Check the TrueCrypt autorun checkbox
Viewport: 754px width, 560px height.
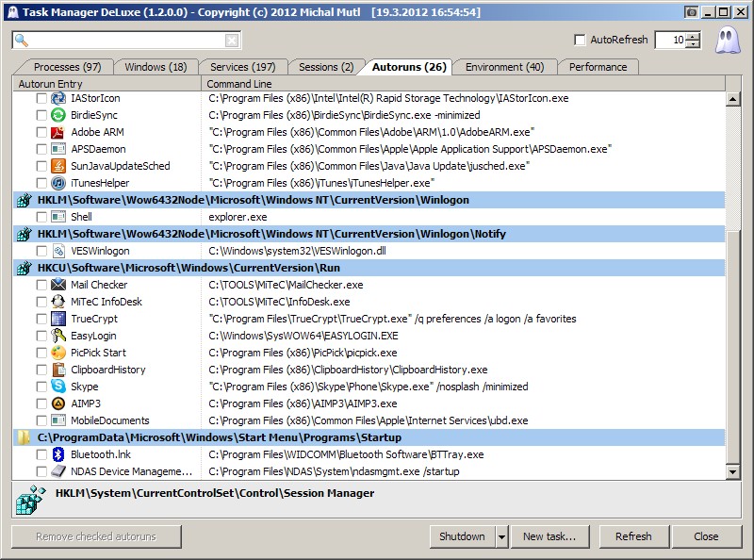coord(41,319)
